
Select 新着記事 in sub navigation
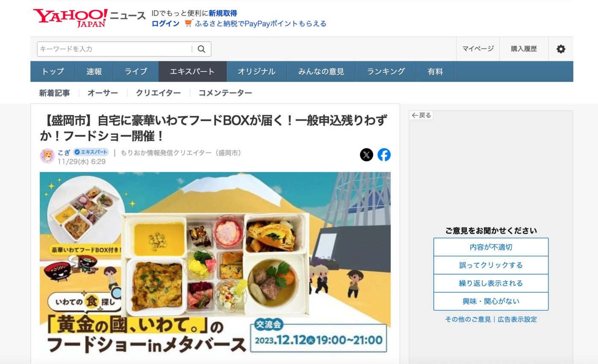click(54, 93)
